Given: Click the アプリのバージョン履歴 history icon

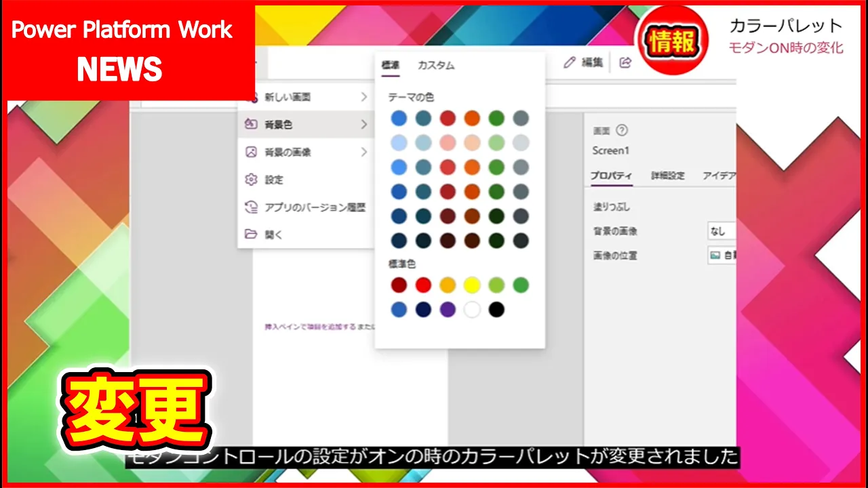Looking at the screenshot, I should tap(251, 207).
